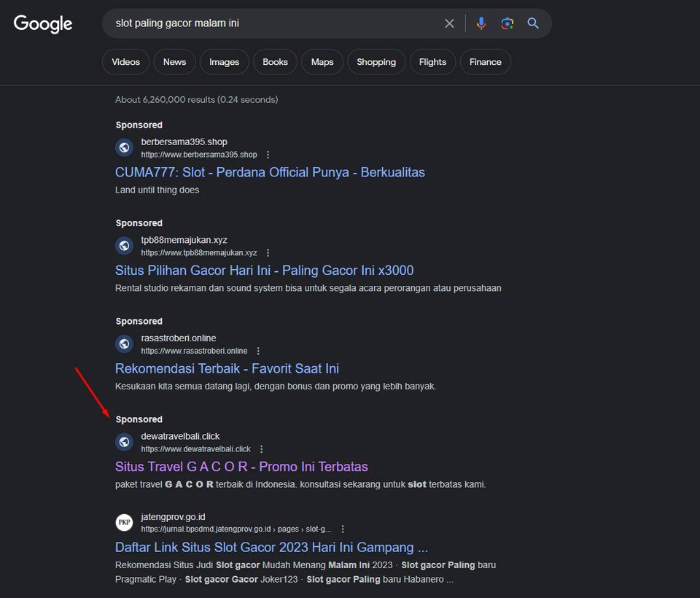Switch to the Books tab

tap(275, 62)
